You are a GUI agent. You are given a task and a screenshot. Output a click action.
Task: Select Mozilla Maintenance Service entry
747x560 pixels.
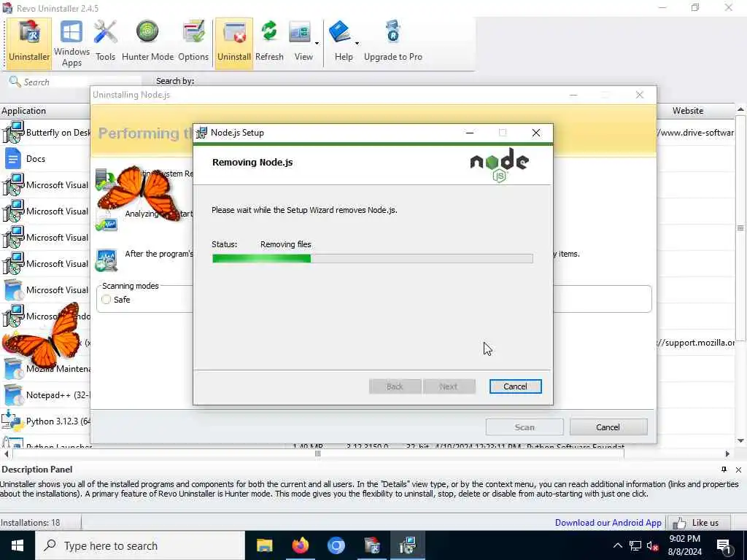(45, 368)
